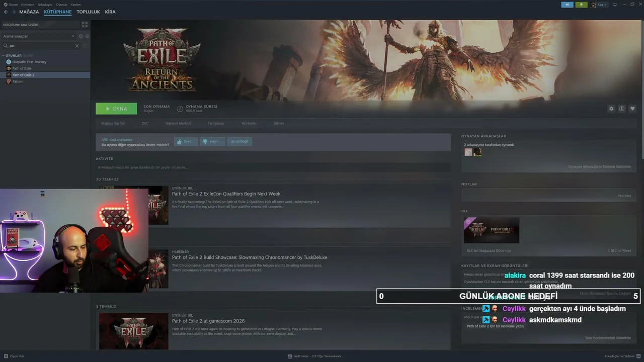
Task: Click the Steam logo menu
Action: tap(11, 5)
